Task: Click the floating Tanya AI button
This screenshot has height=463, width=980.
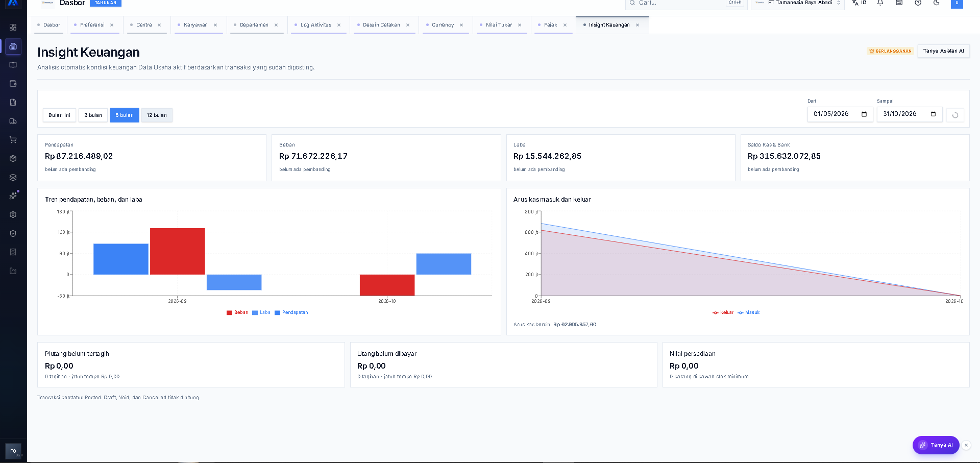Action: point(936,445)
